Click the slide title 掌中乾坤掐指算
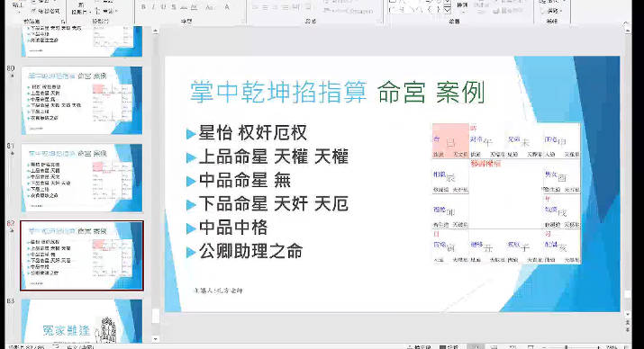 [278, 93]
